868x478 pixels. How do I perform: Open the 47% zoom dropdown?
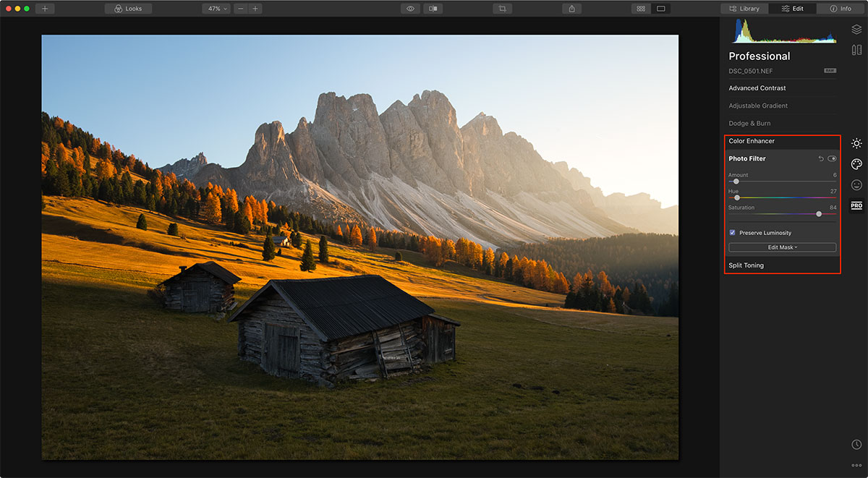click(216, 9)
